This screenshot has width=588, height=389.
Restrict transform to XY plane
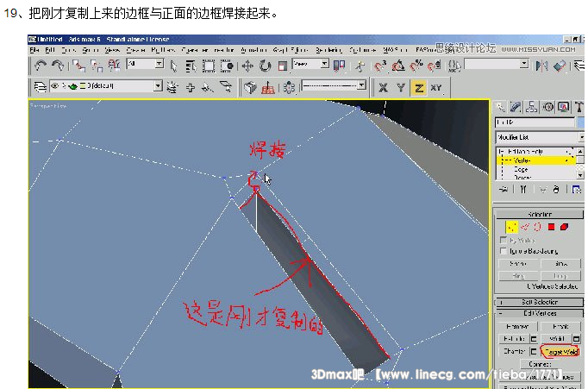[436, 88]
